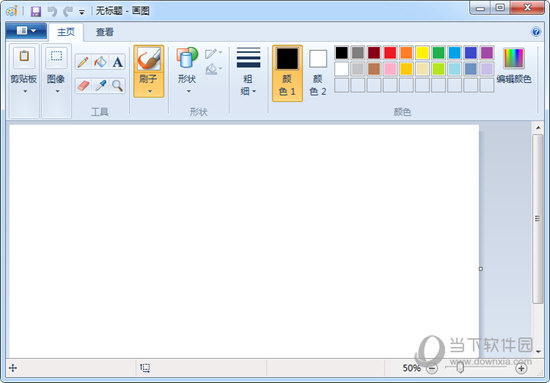Viewport: 550px width, 383px height.
Task: Click the cursor position icon in status bar
Action: (13, 368)
